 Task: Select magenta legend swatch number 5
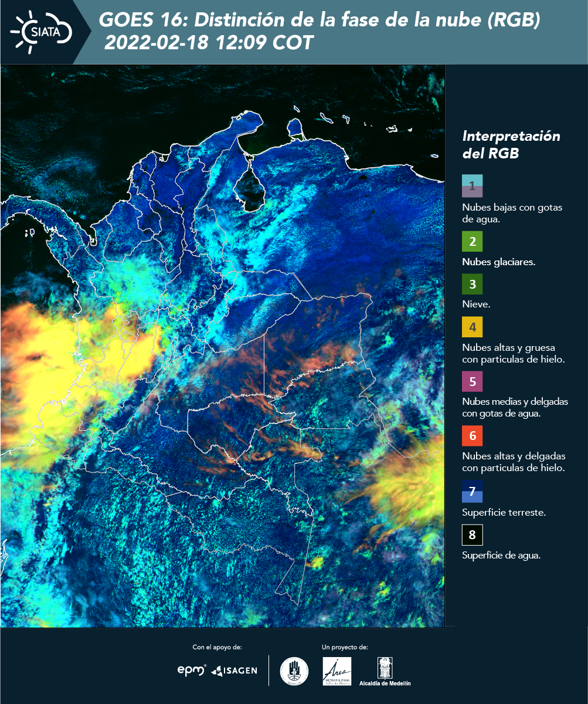(x=472, y=381)
